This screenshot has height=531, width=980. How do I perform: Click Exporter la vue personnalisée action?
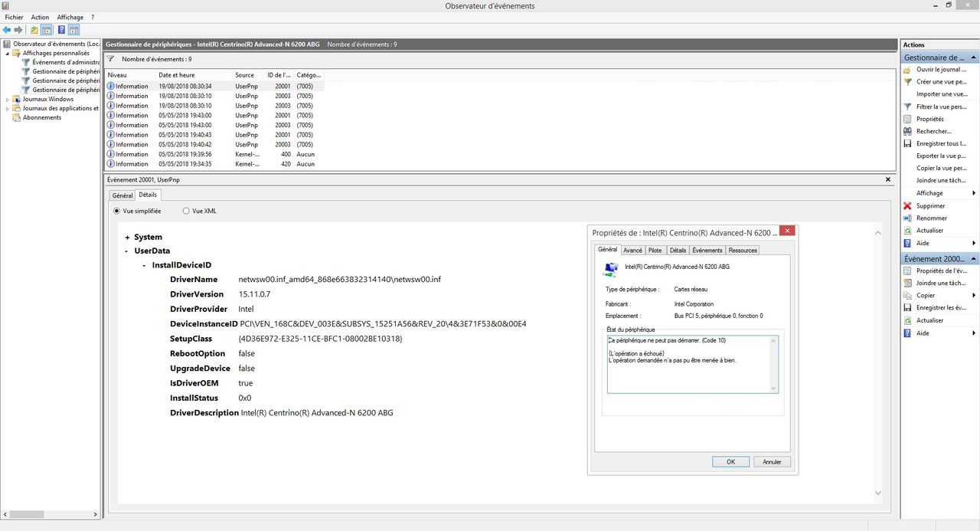pos(939,156)
